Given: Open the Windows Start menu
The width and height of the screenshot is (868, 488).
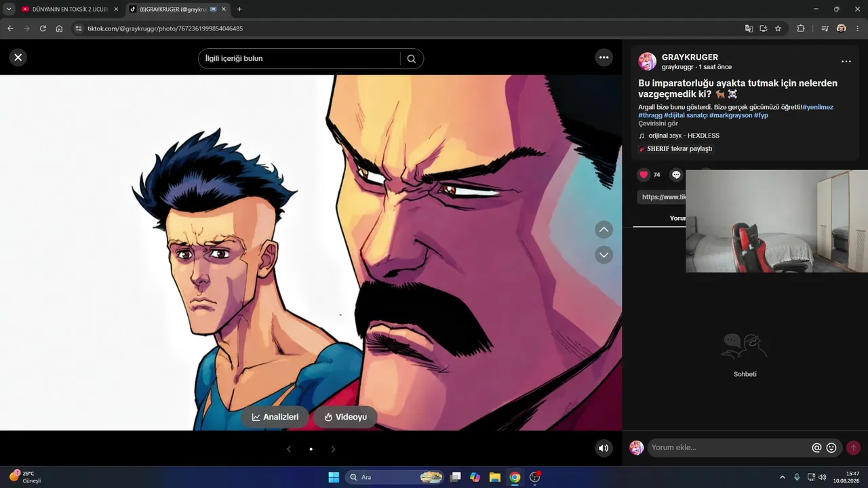Looking at the screenshot, I should point(334,477).
